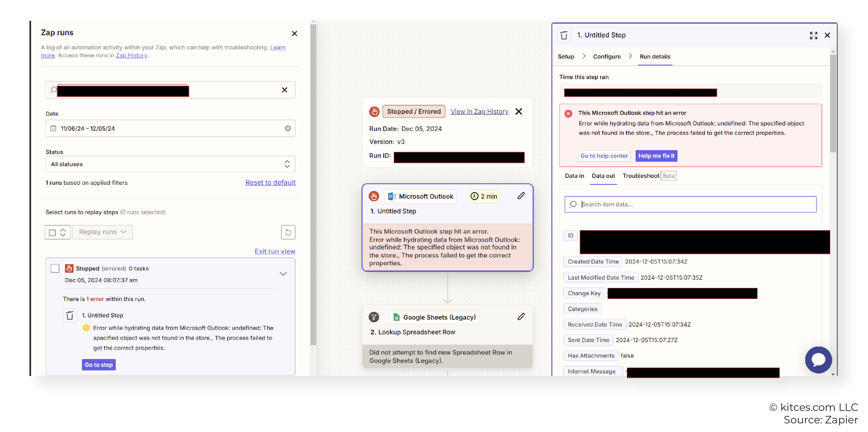This screenshot has width=868, height=432.
Task: Click the filter icon on Google Sheets step
Action: [x=374, y=317]
